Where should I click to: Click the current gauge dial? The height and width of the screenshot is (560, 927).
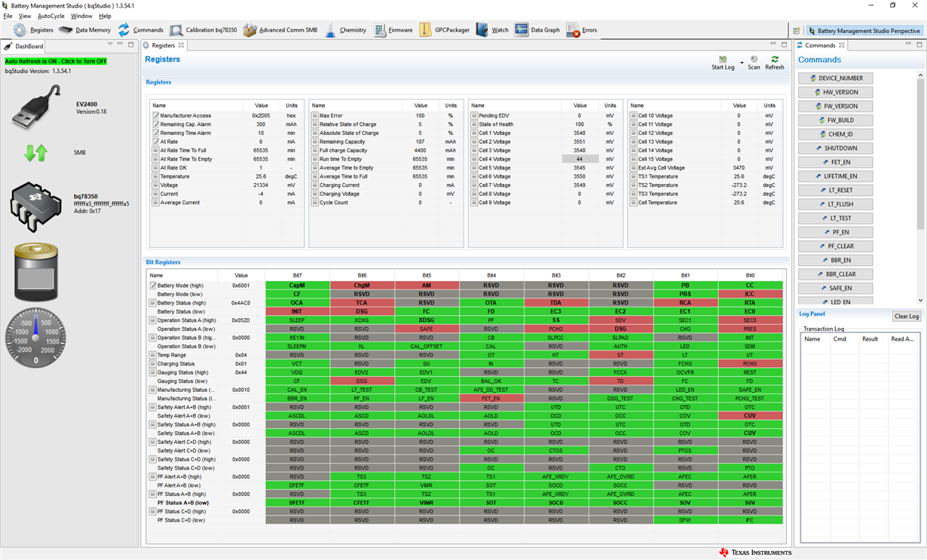click(x=35, y=338)
